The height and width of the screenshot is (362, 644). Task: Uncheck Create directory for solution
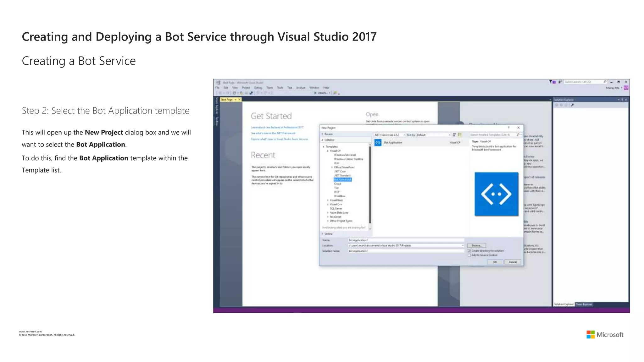(469, 251)
